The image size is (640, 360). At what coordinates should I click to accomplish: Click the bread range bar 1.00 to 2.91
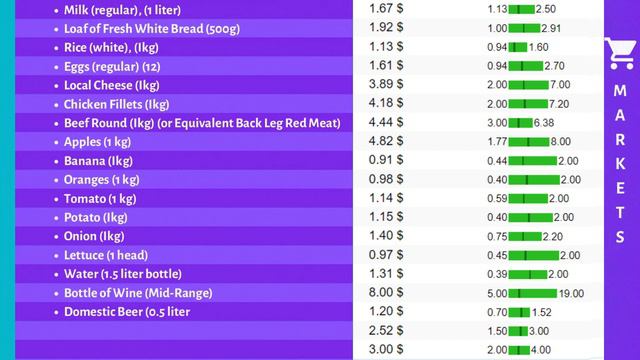click(x=524, y=28)
